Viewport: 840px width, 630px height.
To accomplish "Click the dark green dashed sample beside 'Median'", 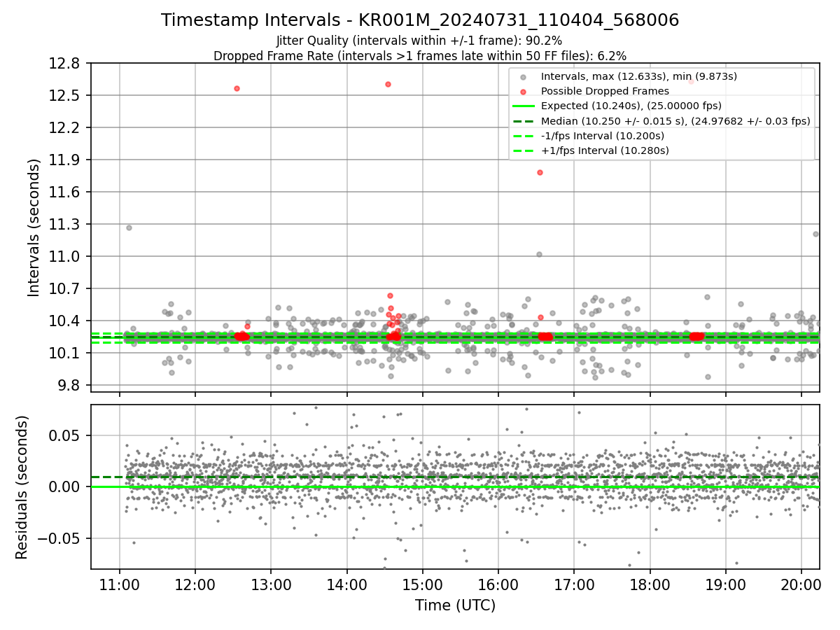I will tap(524, 121).
